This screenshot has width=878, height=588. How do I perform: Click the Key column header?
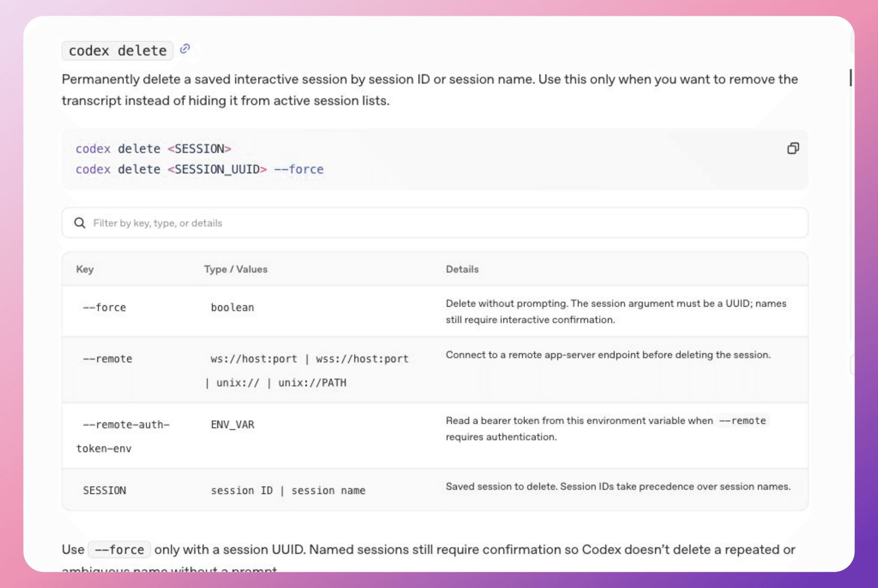pos(85,269)
